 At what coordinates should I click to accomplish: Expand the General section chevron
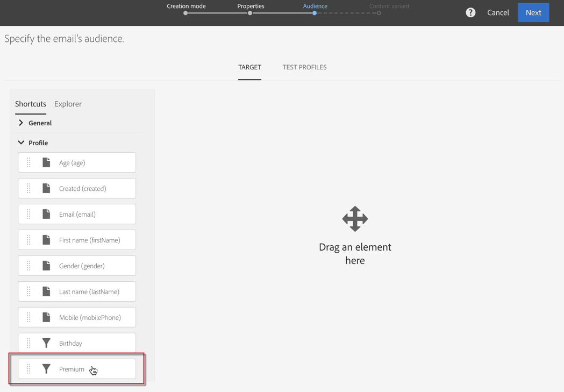[21, 123]
